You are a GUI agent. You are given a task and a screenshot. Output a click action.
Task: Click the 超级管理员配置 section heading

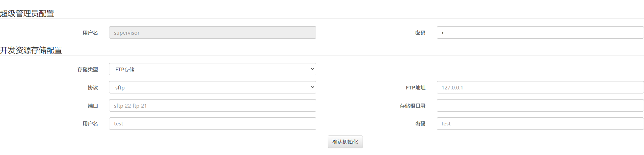tap(27, 13)
